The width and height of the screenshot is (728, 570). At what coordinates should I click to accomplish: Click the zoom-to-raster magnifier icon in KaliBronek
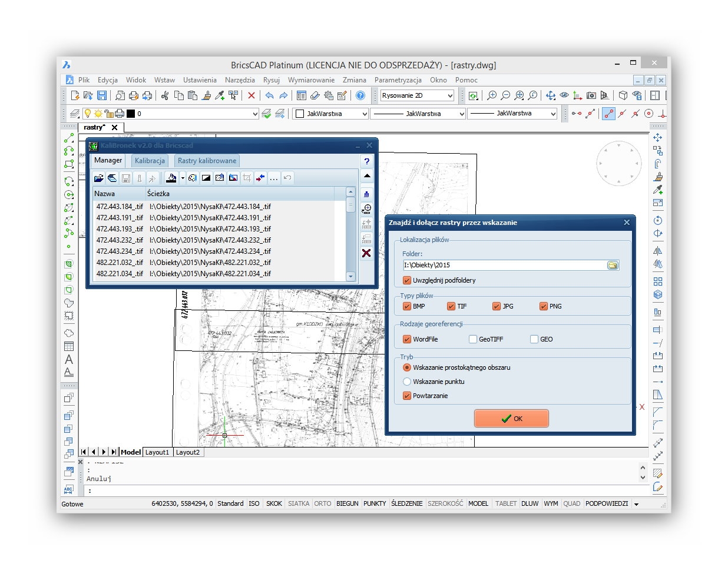[x=366, y=209]
